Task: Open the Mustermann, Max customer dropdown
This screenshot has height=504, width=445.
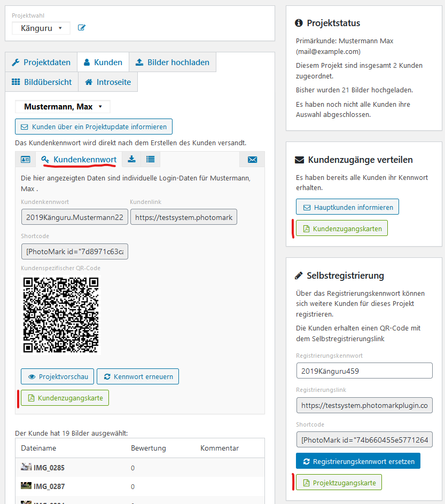Action: point(63,107)
